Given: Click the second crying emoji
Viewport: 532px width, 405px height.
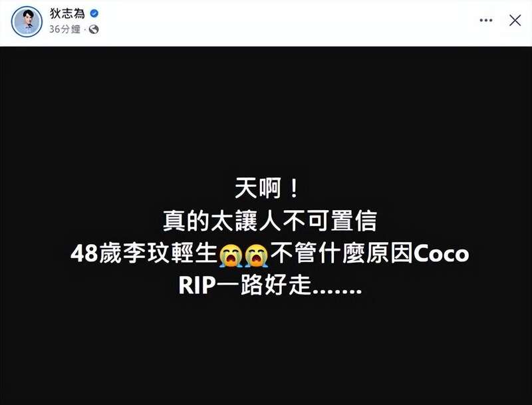Looking at the screenshot, I should pos(256,255).
